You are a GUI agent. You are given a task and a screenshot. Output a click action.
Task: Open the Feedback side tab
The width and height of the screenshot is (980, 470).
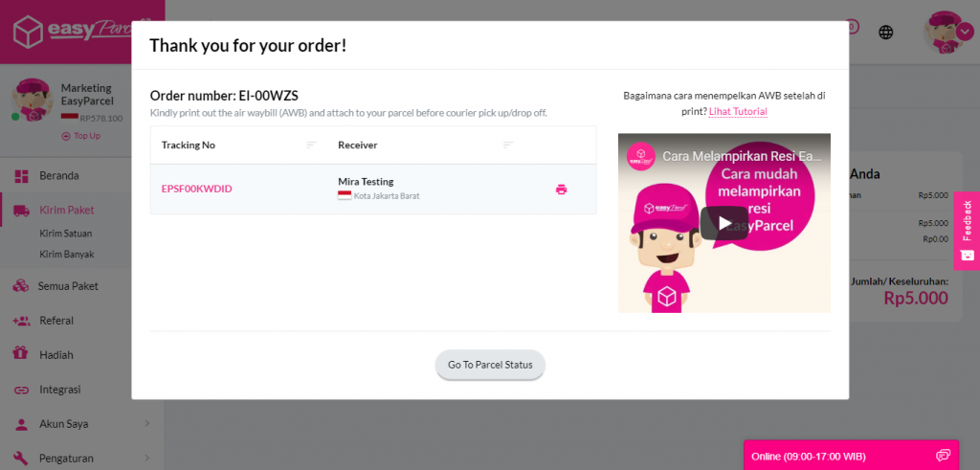[967, 231]
